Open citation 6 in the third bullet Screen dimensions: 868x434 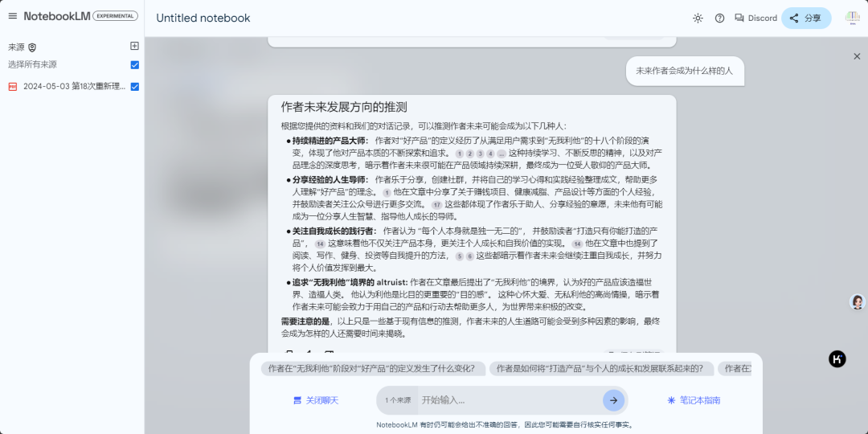coord(470,256)
